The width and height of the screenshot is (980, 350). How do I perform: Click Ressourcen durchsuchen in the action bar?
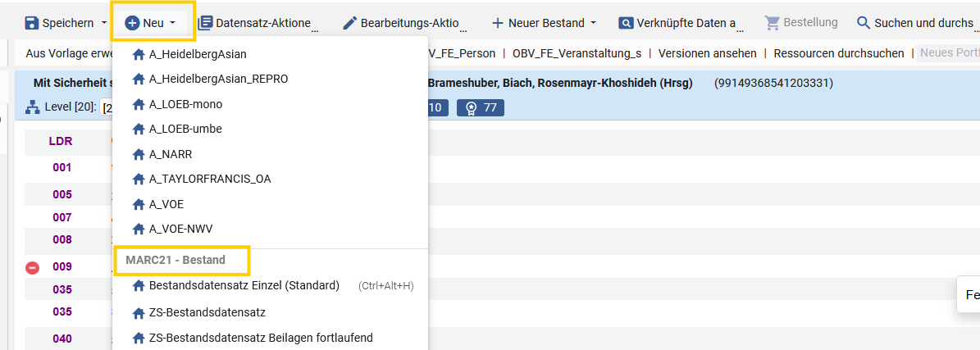[839, 54]
